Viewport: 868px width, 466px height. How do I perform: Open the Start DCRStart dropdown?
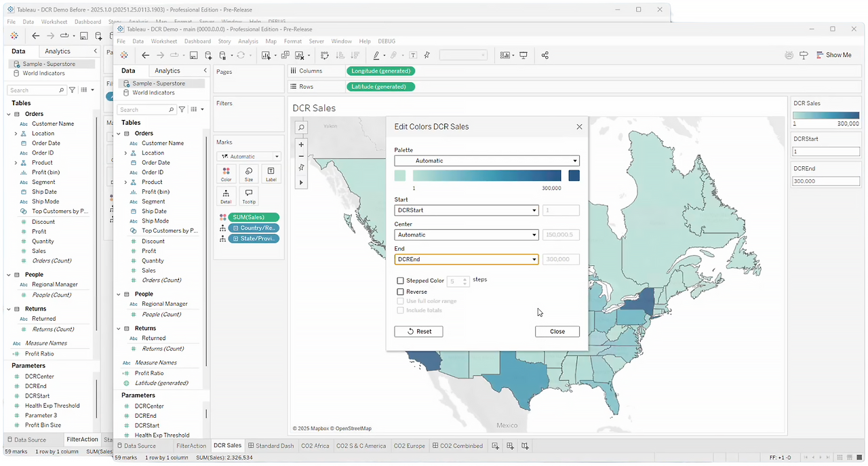click(467, 210)
